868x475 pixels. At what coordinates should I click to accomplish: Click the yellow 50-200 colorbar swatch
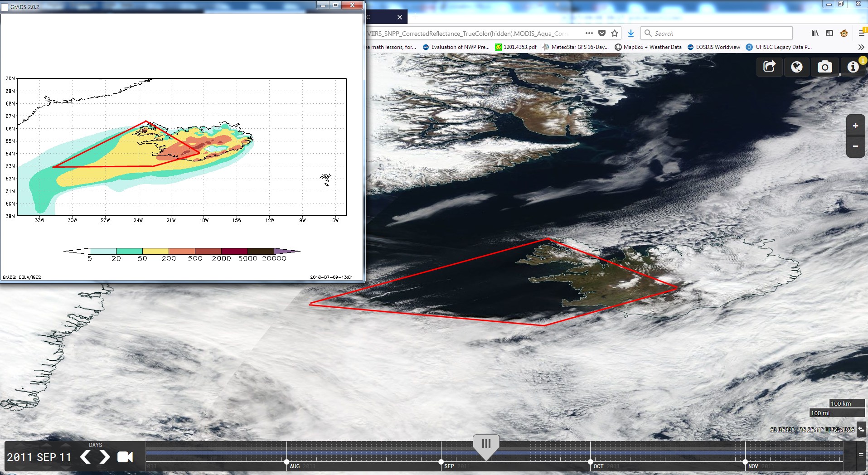tap(155, 251)
